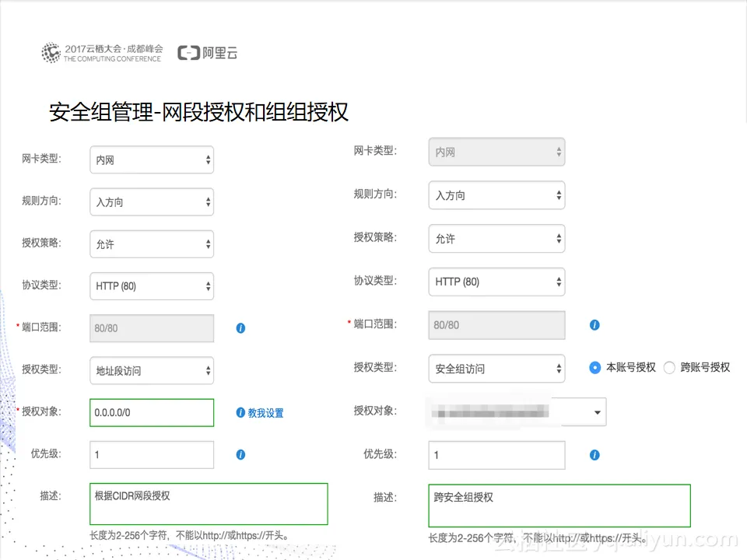Click the 教我设置 help link
Image resolution: width=747 pixels, height=560 pixels.
pos(265,413)
